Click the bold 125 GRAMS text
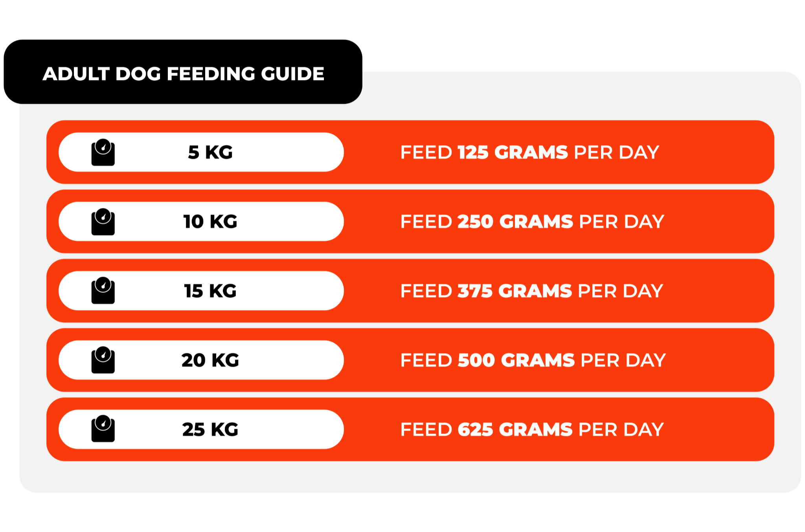This screenshot has width=805, height=532. pos(513,152)
